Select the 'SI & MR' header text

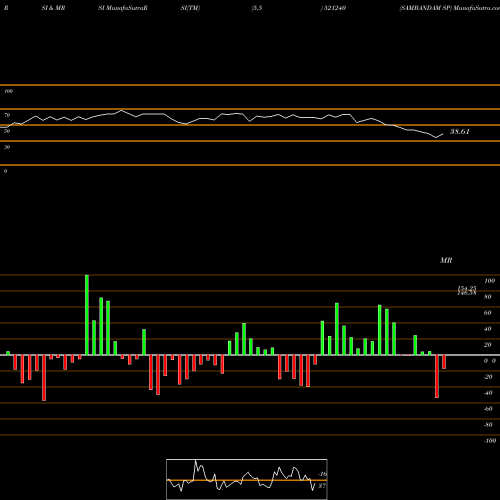(x=53, y=8)
